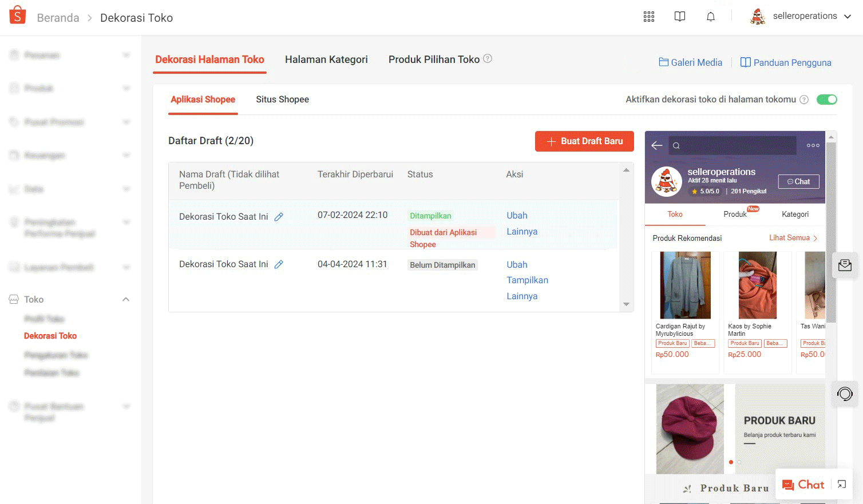Click the Shopee logo icon

pyautogui.click(x=18, y=15)
